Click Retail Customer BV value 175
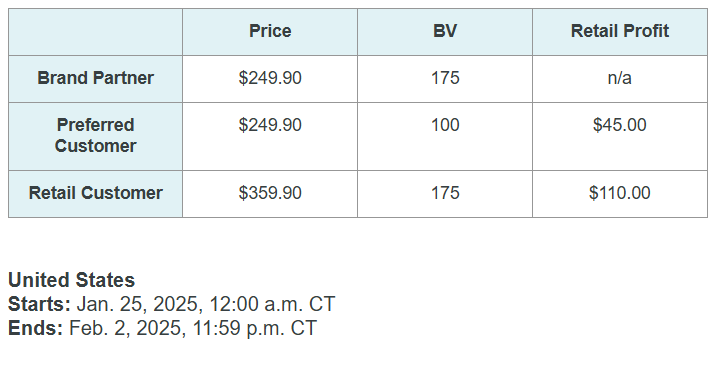This screenshot has width=718, height=373. pyautogui.click(x=445, y=193)
